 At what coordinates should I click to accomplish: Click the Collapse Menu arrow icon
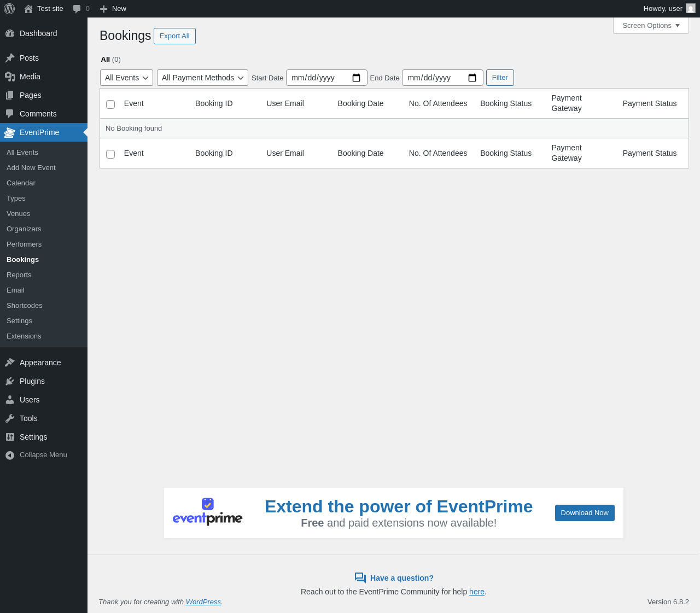10,455
